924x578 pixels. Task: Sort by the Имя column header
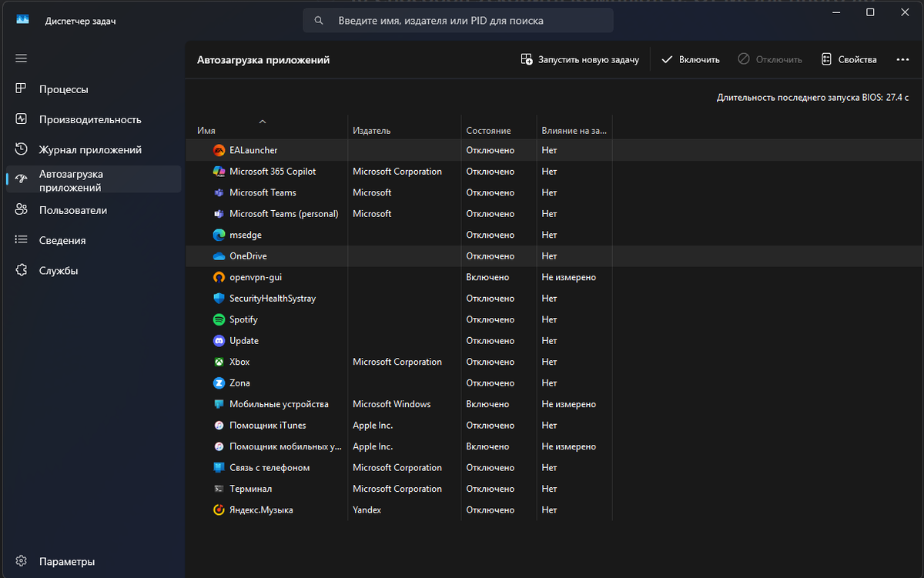click(x=206, y=131)
